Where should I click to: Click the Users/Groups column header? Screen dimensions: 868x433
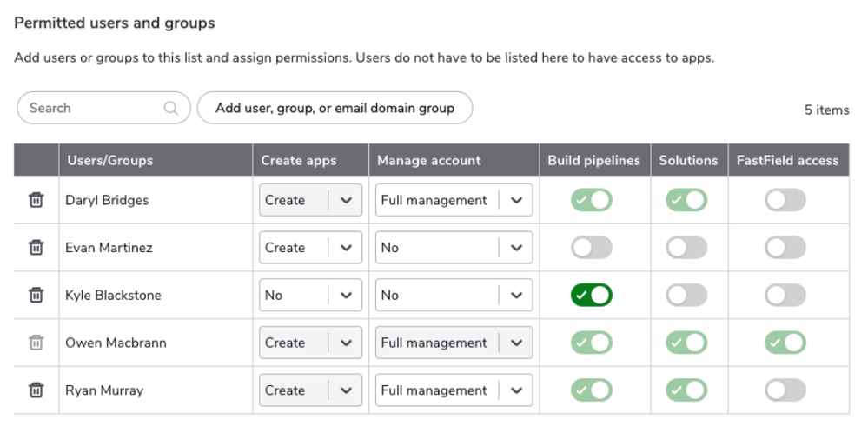coord(109,160)
